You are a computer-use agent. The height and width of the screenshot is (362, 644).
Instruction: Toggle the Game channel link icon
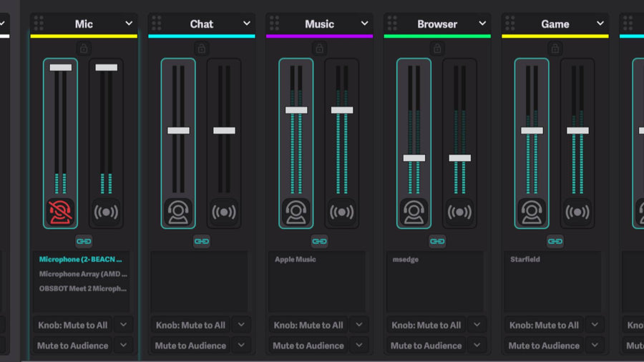pos(555,241)
